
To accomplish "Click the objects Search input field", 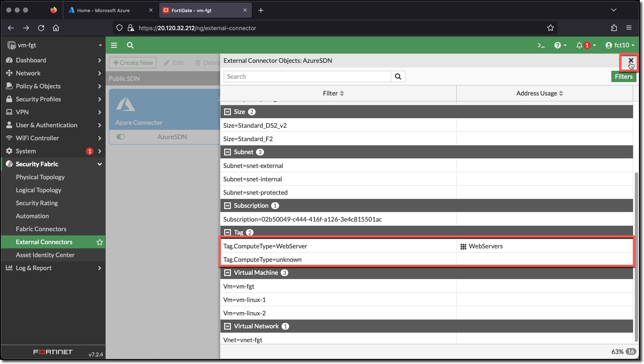I will 307,77.
